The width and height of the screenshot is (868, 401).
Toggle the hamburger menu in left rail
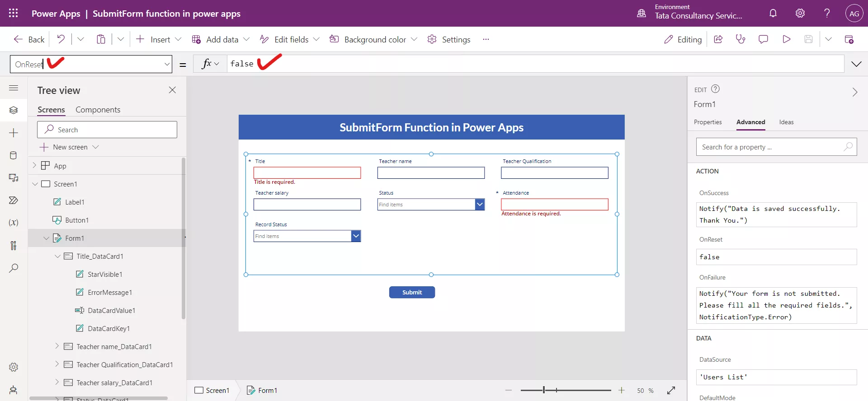[x=14, y=88]
